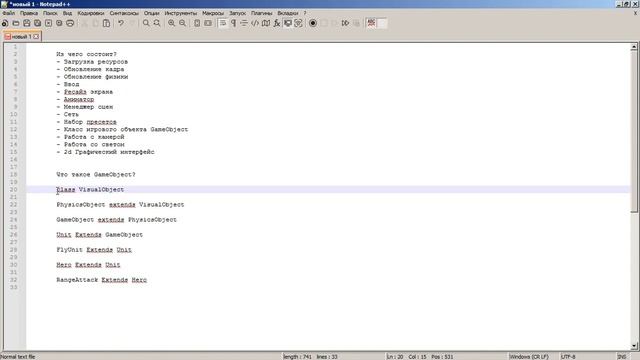640x360 pixels.
Task: Open User Defined Language icon
Action: click(x=255, y=23)
